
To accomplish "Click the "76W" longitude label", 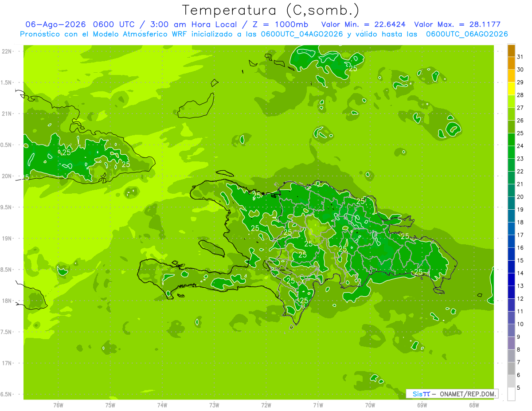I will coord(58,405).
